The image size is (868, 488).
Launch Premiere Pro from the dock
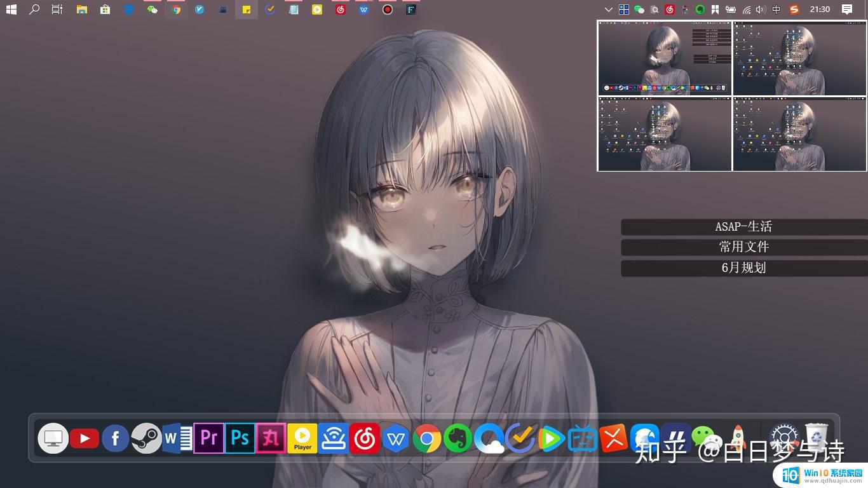[209, 438]
